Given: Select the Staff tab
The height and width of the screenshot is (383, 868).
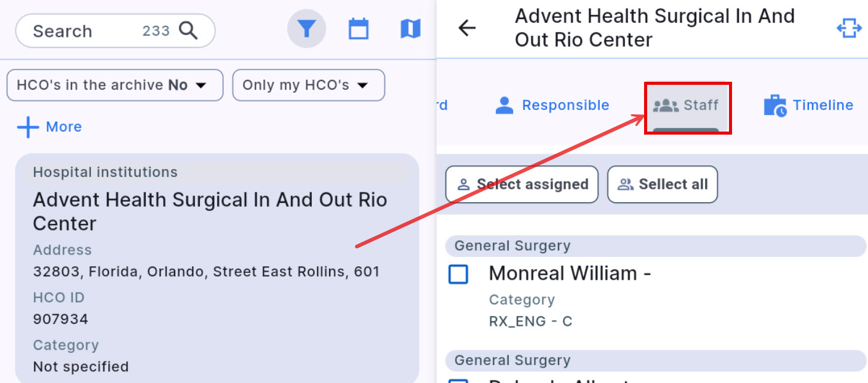Looking at the screenshot, I should [687, 106].
